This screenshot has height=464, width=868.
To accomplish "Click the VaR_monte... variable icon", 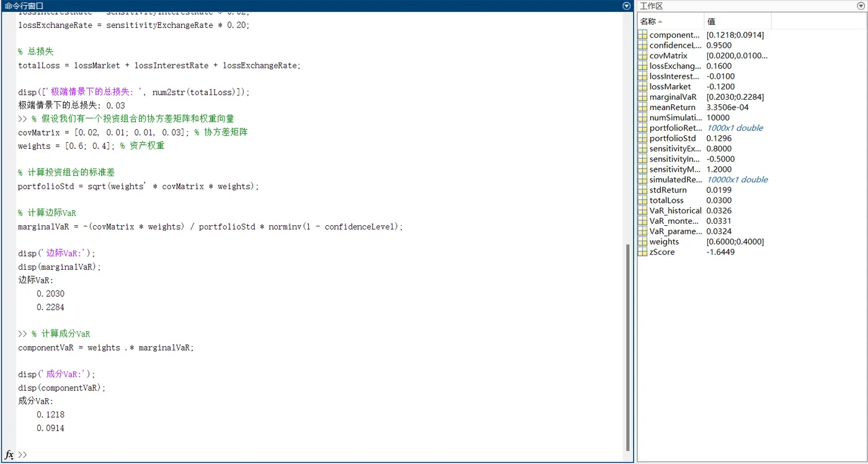I will coord(643,221).
